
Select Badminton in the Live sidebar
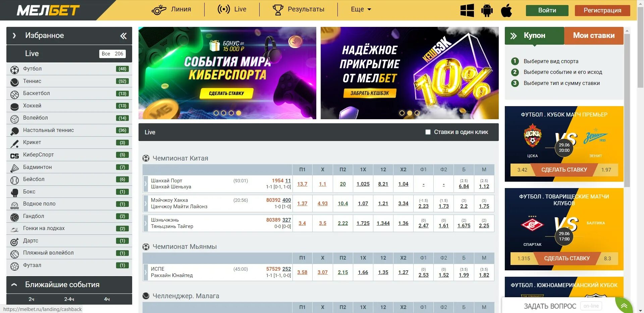point(69,167)
